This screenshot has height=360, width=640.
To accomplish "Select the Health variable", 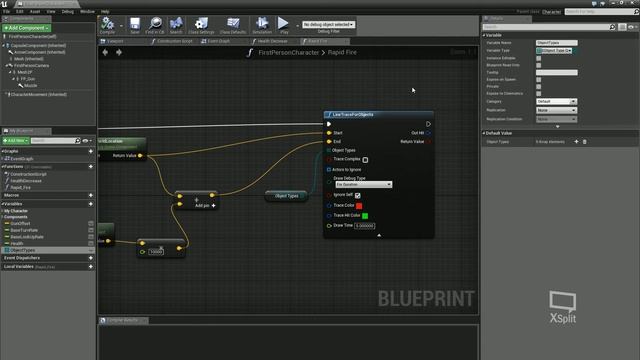I will coord(17,243).
